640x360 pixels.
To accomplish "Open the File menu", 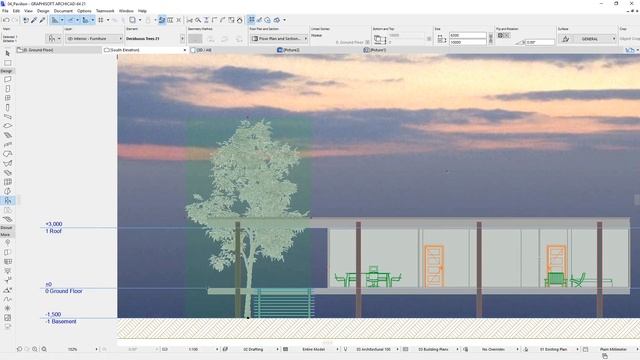I will (5, 11).
